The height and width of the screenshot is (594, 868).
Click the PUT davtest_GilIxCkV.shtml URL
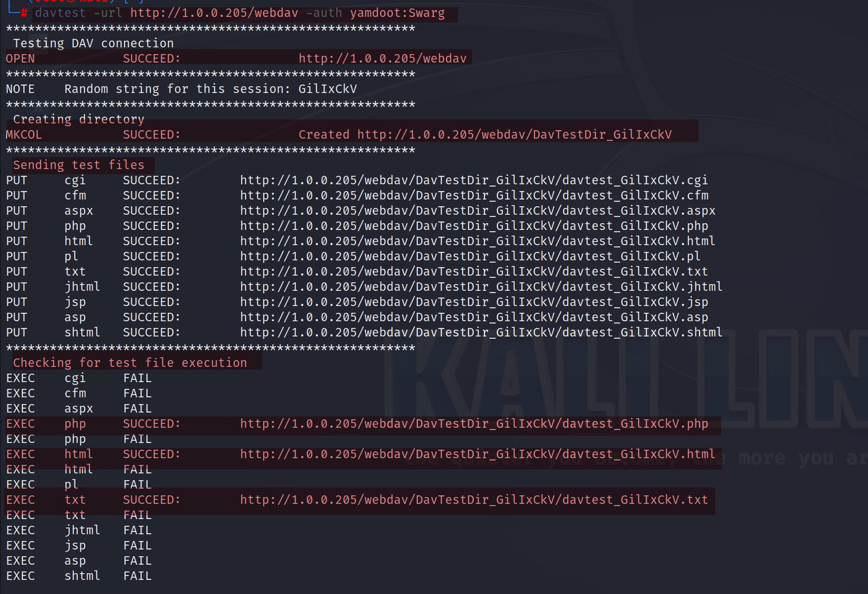coord(481,333)
